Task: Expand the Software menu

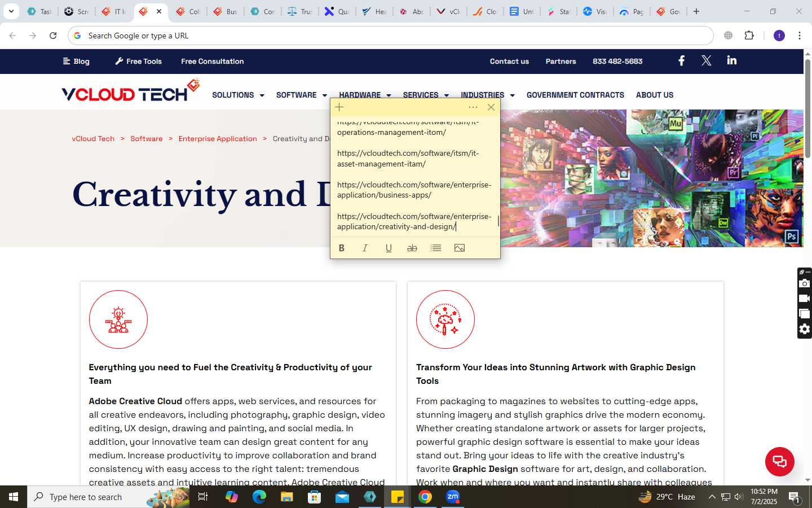Action: [x=301, y=95]
